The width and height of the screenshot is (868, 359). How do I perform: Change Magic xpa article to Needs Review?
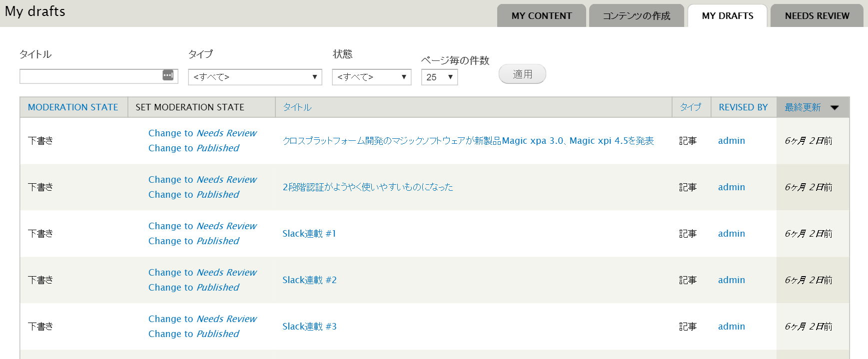pos(202,133)
